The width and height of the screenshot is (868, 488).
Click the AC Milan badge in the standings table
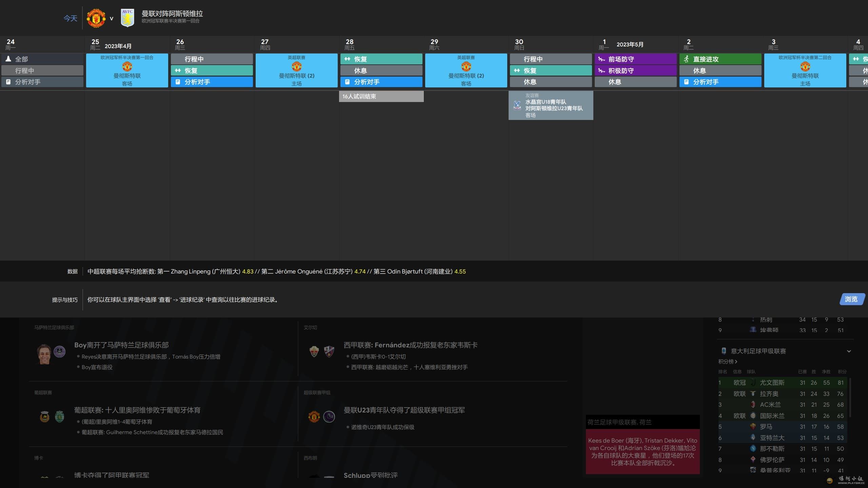[x=753, y=404]
